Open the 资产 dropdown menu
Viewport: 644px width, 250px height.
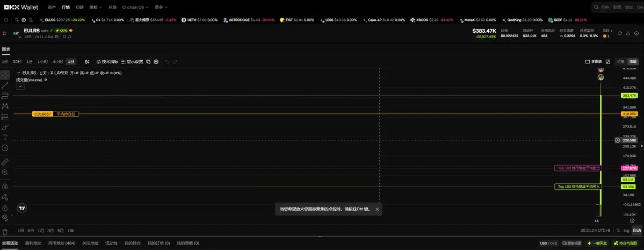52,7
